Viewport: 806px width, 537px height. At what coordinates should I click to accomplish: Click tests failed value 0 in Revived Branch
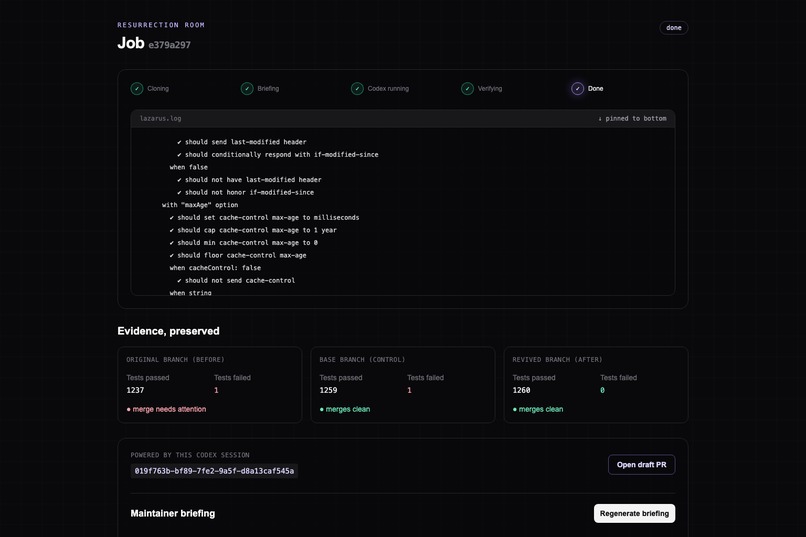[602, 390]
